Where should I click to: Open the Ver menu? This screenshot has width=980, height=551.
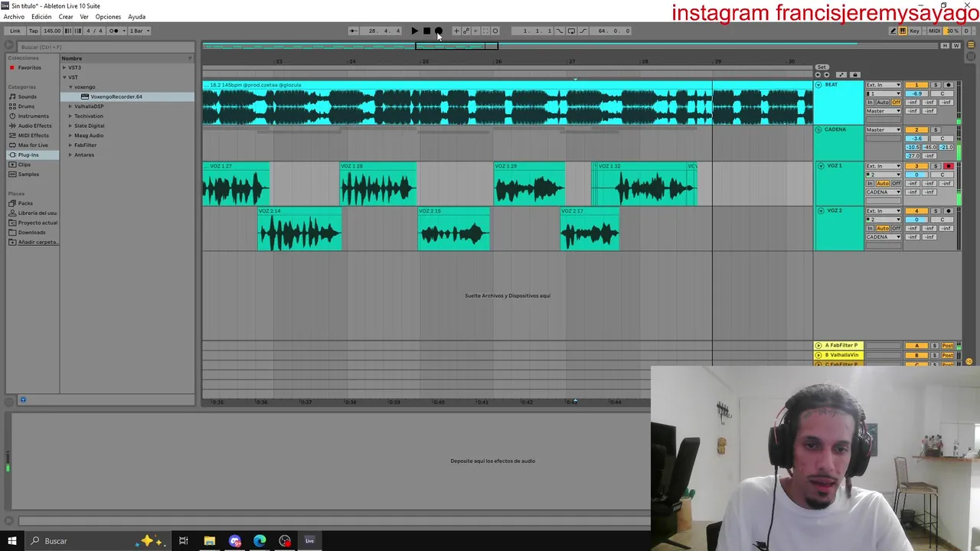84,17
